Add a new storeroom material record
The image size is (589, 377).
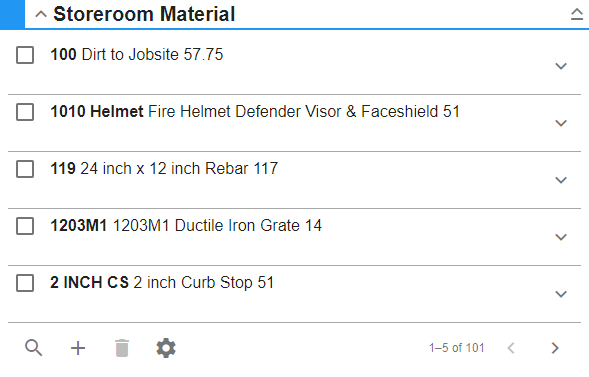coord(78,348)
